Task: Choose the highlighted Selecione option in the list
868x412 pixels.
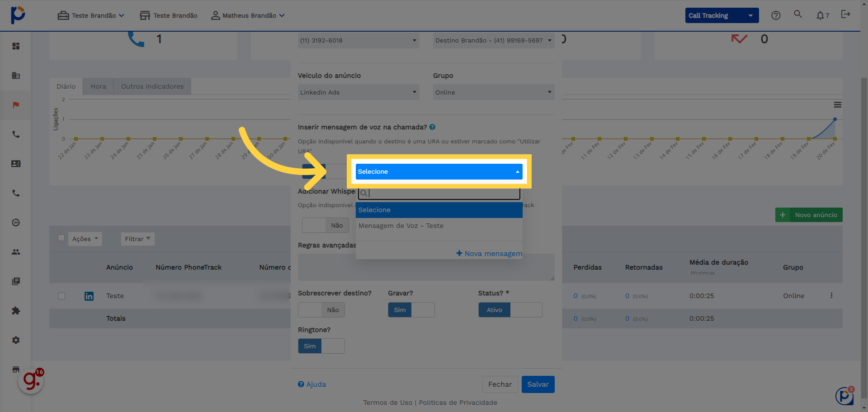Action: pos(439,210)
